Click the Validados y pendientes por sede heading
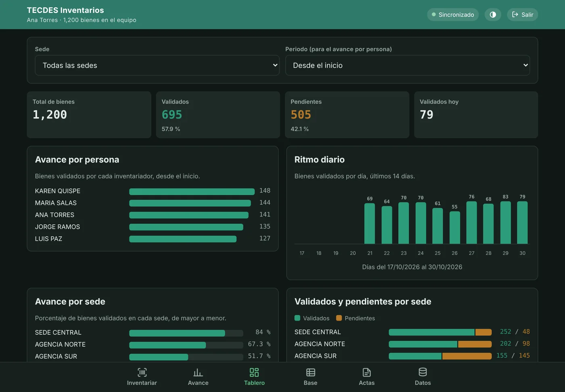The image size is (565, 392). click(363, 301)
